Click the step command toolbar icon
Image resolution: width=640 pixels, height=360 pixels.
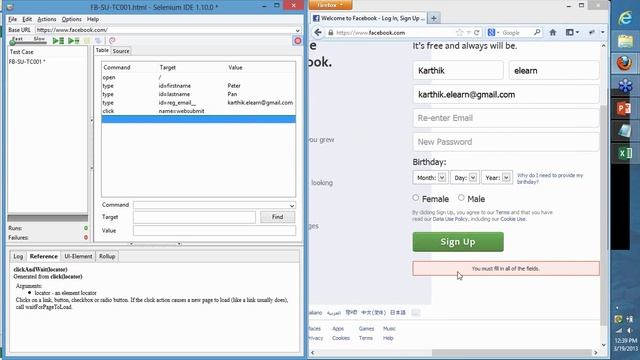tap(98, 40)
